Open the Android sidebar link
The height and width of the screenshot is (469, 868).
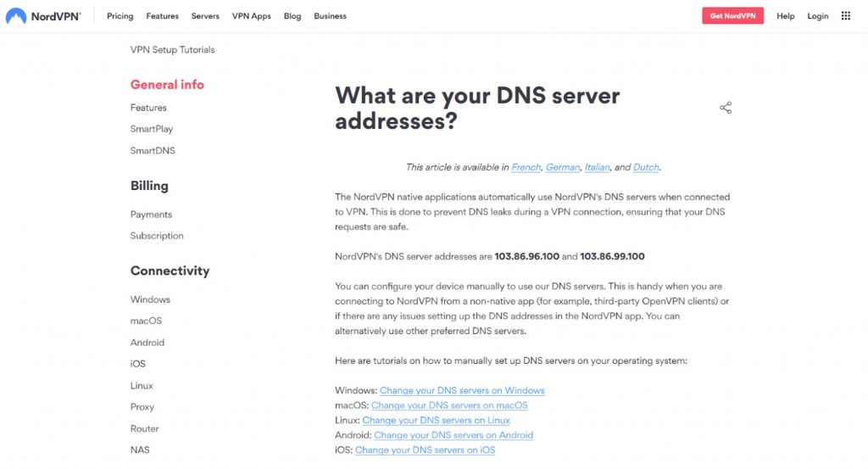coord(147,343)
